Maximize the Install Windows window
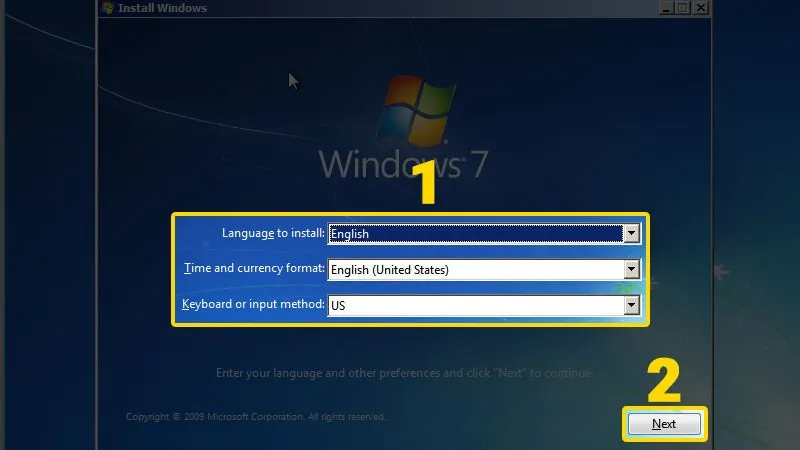 tap(682, 7)
